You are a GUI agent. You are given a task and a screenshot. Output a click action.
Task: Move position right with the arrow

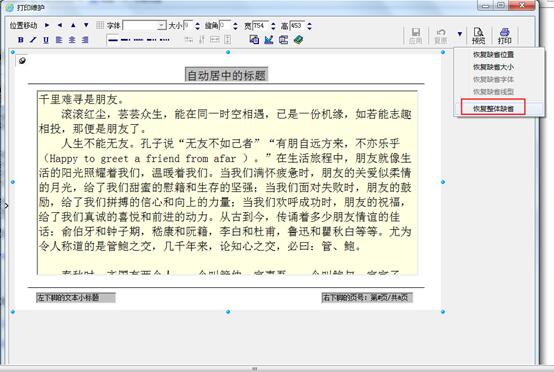(47, 25)
